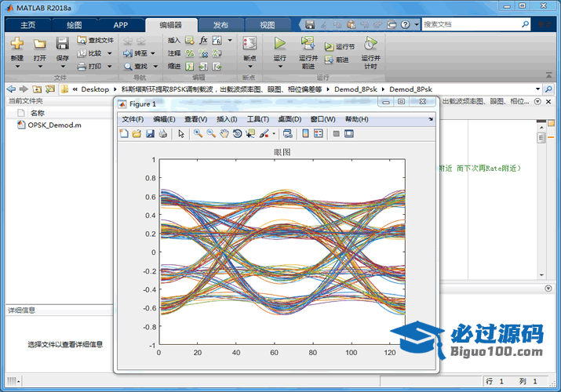The image size is (561, 392).
Task: Open address bar path history dropdown
Action: pos(537,89)
